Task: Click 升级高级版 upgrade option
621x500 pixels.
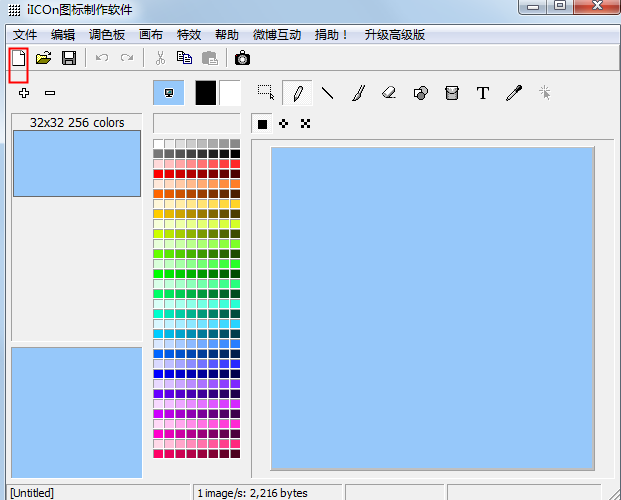Action: tap(395, 34)
